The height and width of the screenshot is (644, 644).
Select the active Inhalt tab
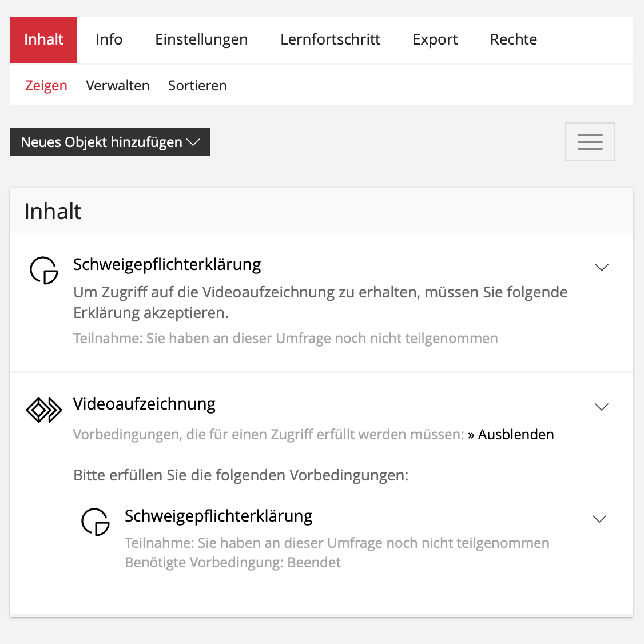43,39
